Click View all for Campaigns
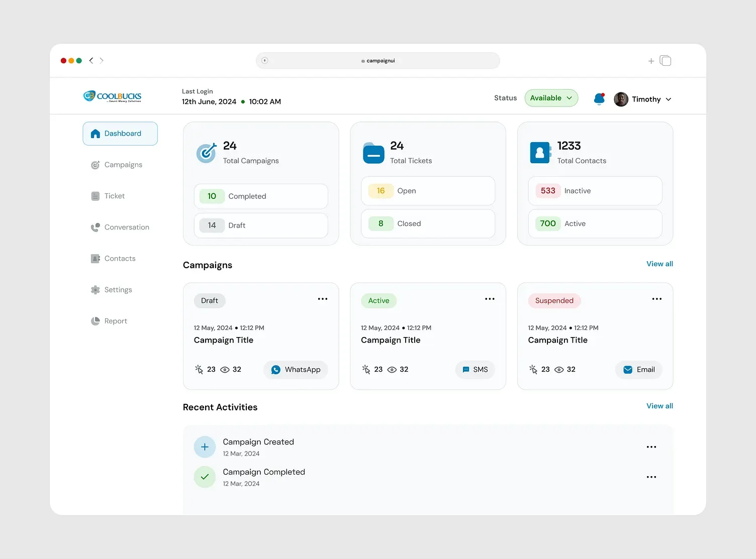The image size is (756, 559). [659, 264]
